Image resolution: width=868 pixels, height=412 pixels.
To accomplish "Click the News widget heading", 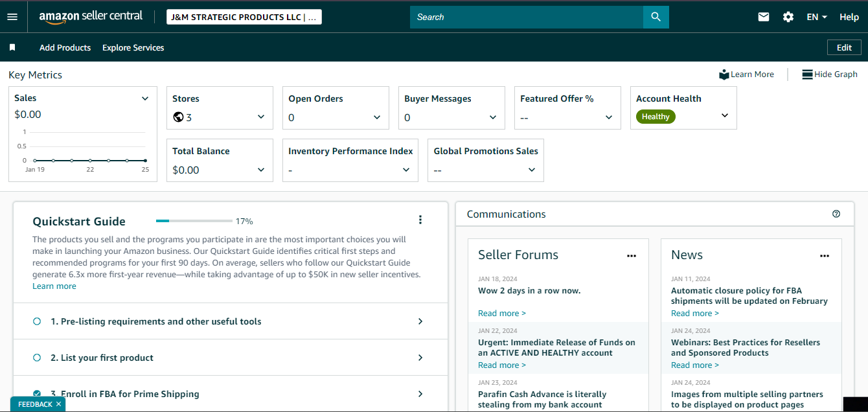I will point(687,255).
